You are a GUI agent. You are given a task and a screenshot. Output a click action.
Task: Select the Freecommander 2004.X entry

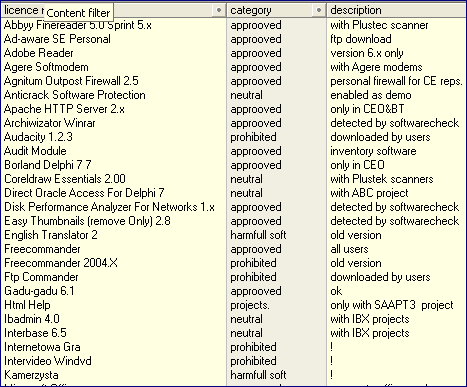click(x=61, y=263)
